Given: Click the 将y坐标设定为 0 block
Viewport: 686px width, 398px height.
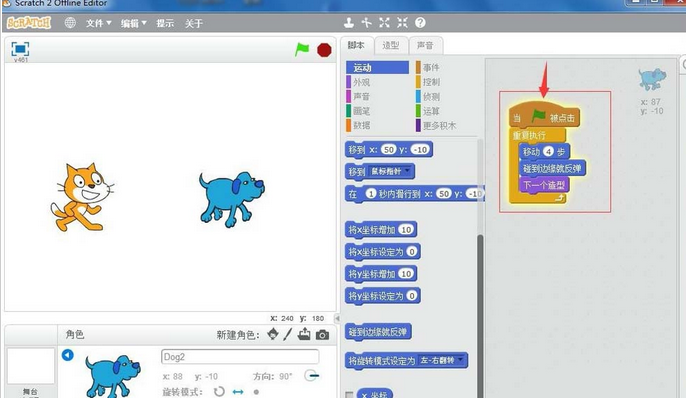Looking at the screenshot, I should point(383,296).
